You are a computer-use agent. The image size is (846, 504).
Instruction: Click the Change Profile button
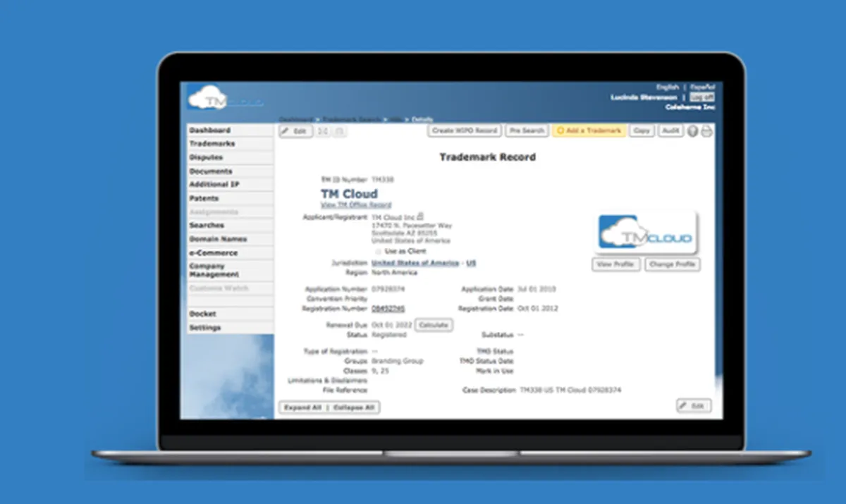[x=672, y=264]
